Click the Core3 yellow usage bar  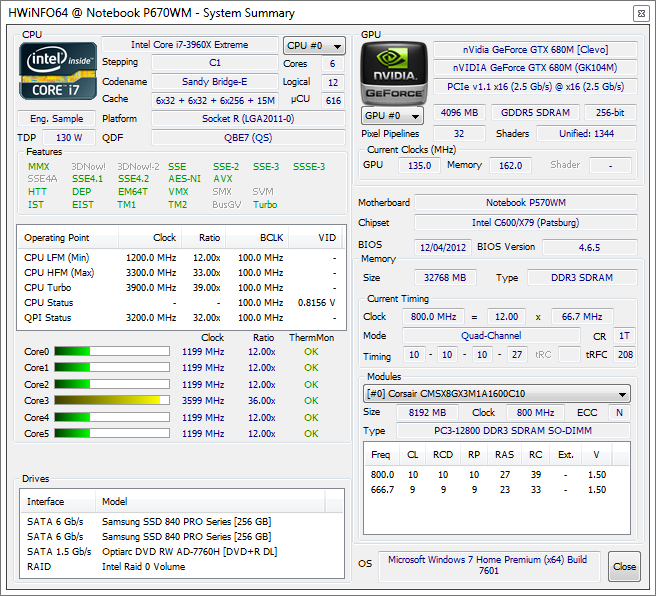[x=112, y=400]
